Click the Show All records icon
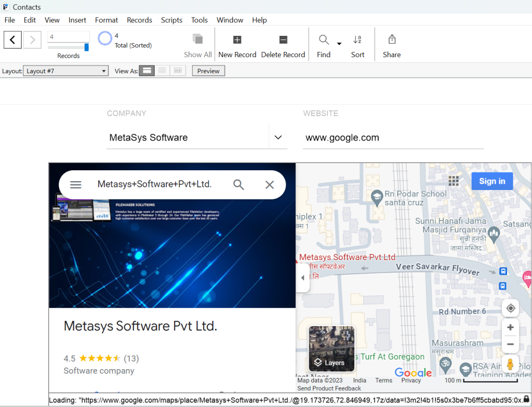Viewport: 532px width, 407px height. [x=197, y=39]
